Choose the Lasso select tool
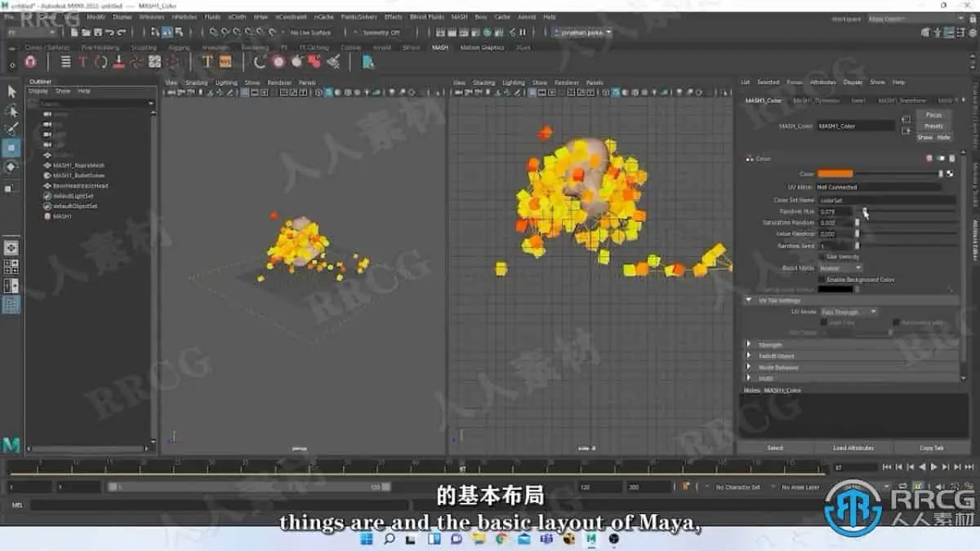The height and width of the screenshot is (551, 980). [11, 110]
